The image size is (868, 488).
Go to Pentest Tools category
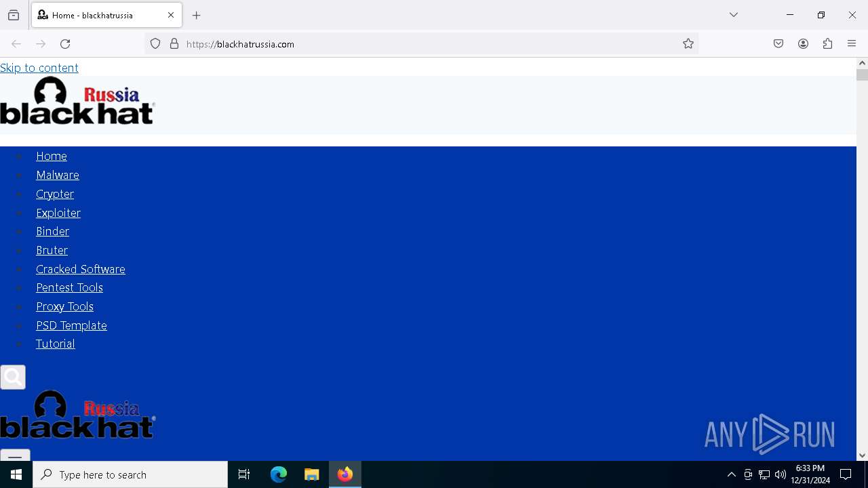point(69,287)
